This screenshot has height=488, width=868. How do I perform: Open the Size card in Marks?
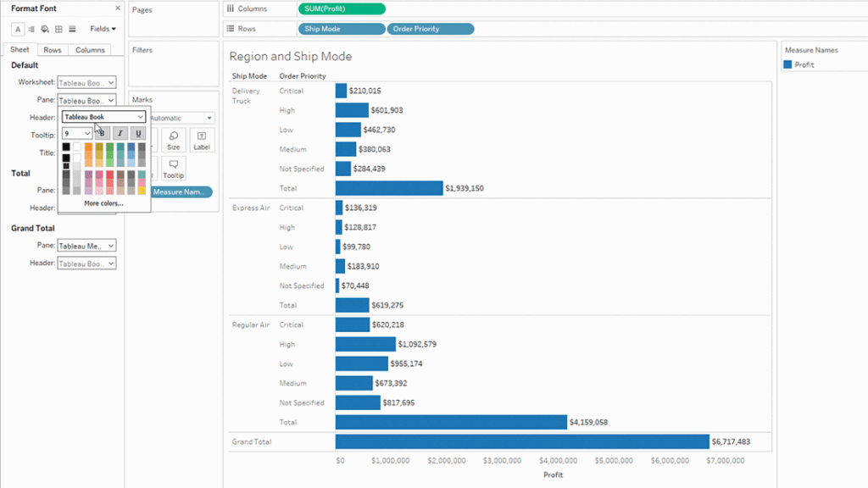pyautogui.click(x=173, y=139)
